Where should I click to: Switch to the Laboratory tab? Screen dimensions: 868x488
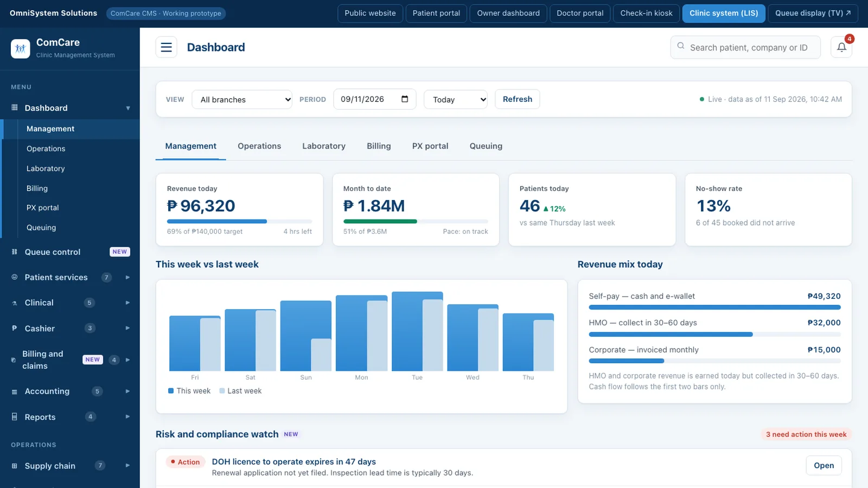[324, 146]
